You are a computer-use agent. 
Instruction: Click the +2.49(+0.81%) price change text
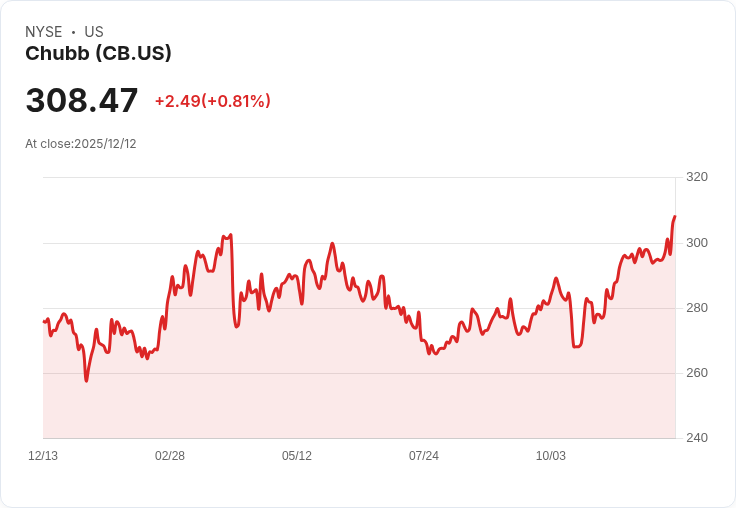213,101
